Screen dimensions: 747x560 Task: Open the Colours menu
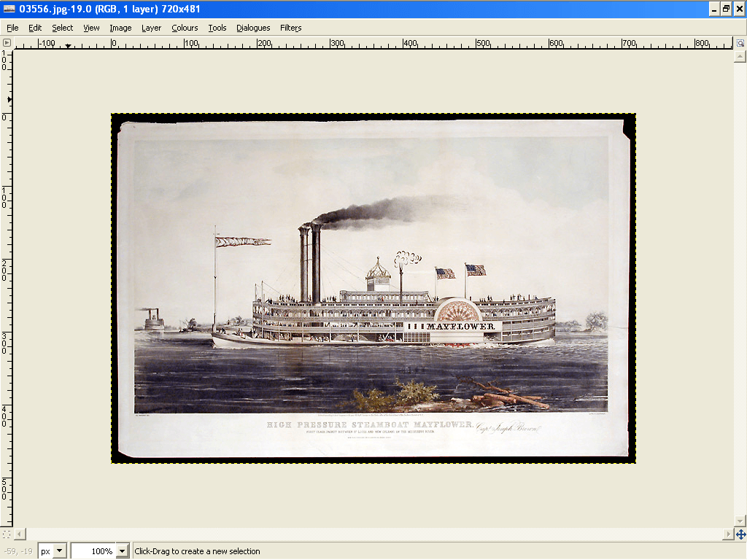(185, 28)
